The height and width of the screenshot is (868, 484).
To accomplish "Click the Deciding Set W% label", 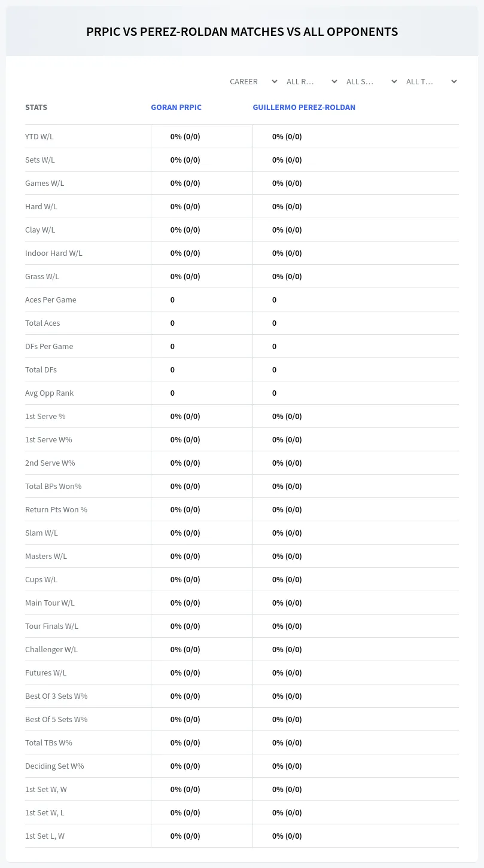I will click(x=54, y=766).
